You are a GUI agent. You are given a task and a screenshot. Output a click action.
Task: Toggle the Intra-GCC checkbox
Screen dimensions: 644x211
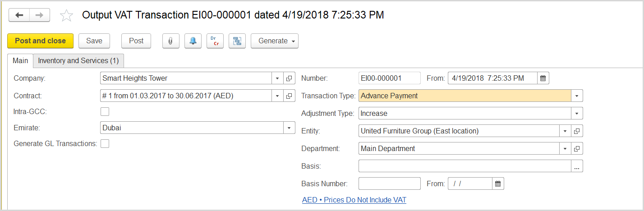tap(105, 111)
